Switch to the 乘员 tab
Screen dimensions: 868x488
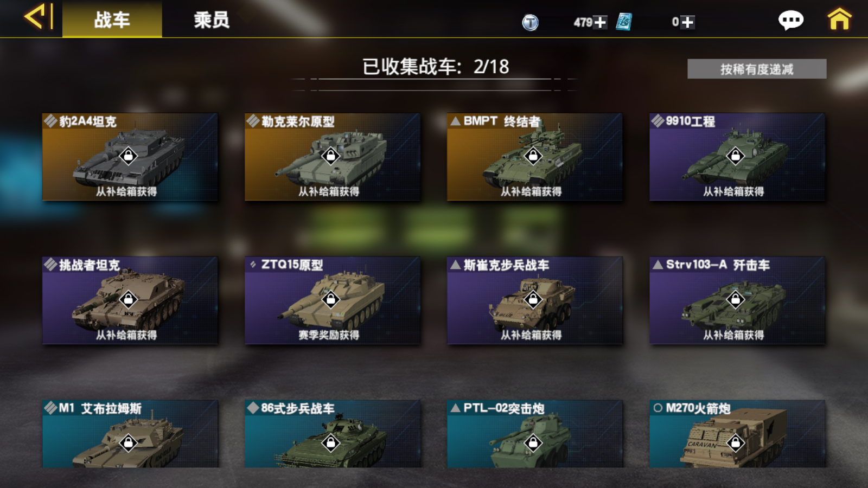point(212,20)
